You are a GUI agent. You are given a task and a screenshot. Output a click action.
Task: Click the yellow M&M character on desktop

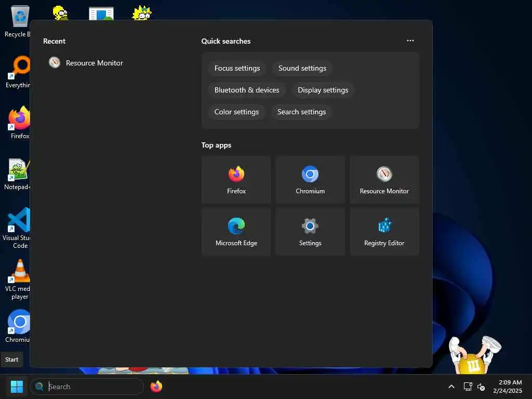(x=474, y=354)
